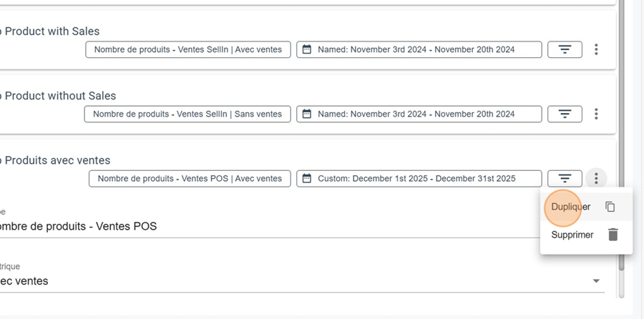Select Dupliquer from the context menu

571,207
